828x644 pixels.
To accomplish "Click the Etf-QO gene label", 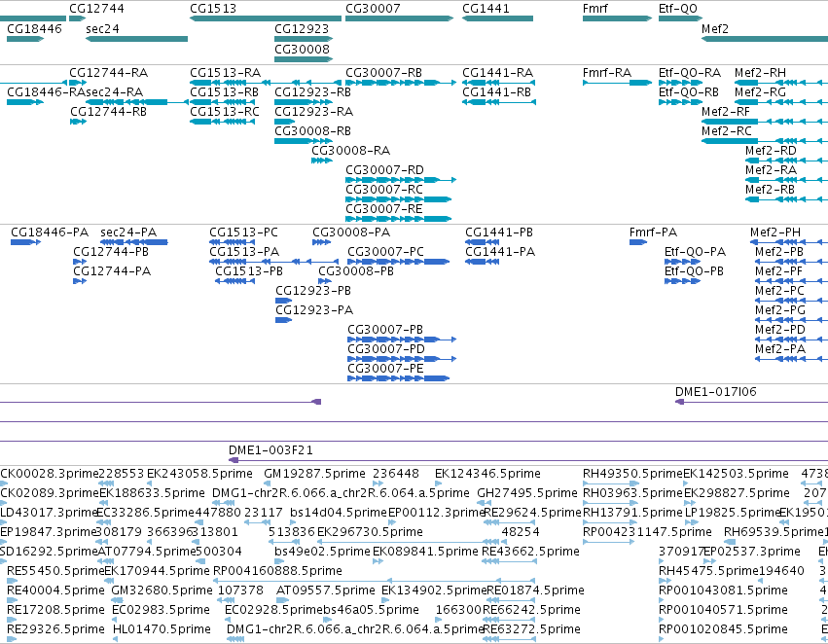I will pos(678,9).
